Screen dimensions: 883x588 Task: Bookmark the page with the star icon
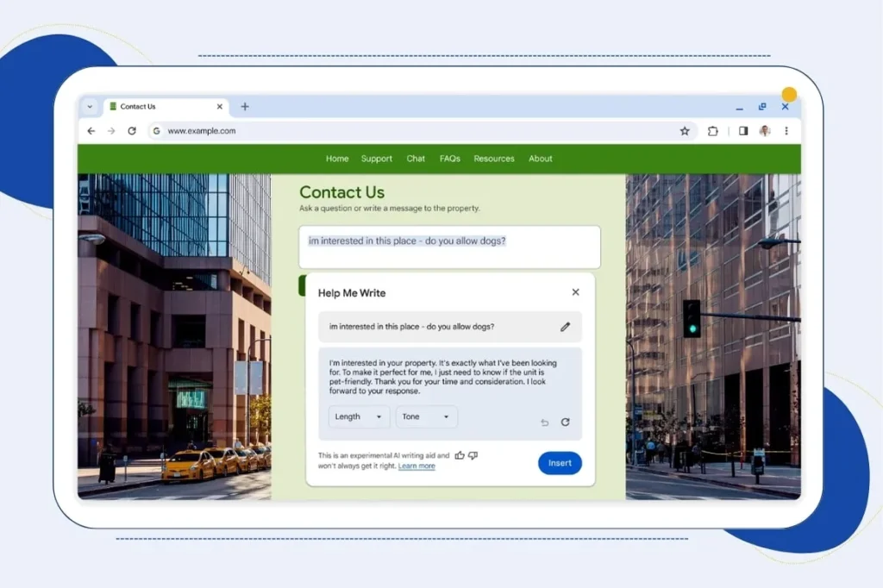(x=684, y=131)
